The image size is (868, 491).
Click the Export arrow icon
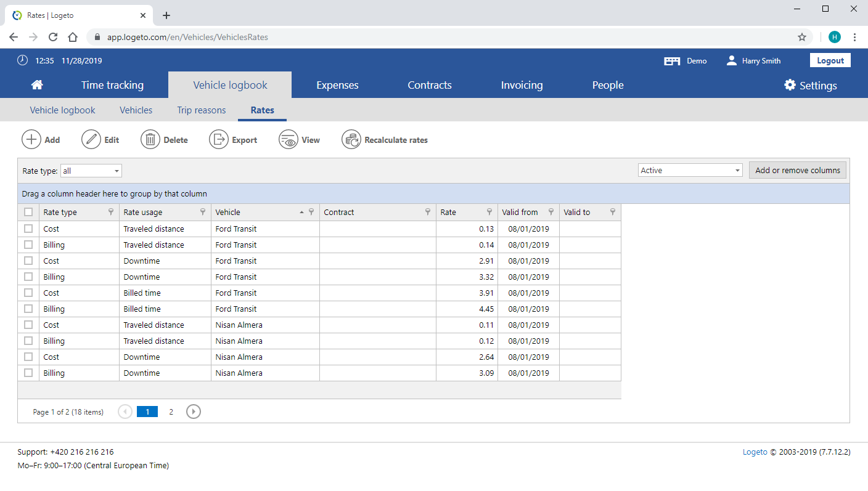pyautogui.click(x=219, y=140)
